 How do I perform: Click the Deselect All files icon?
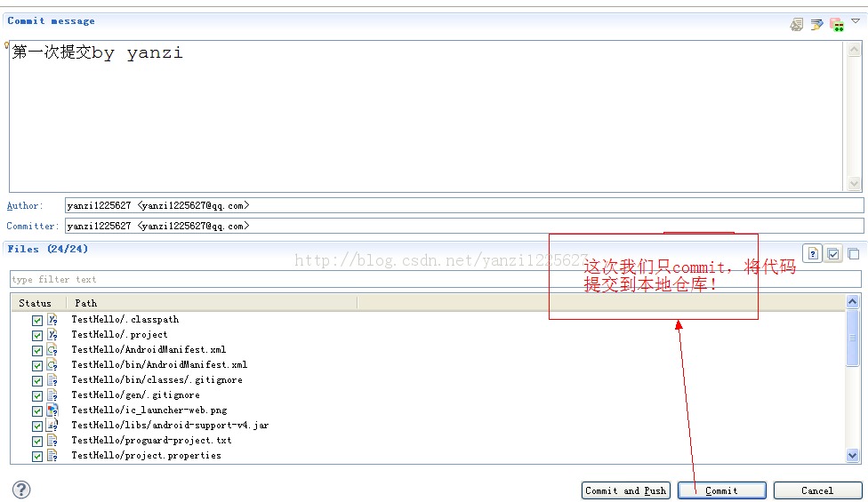[854, 254]
